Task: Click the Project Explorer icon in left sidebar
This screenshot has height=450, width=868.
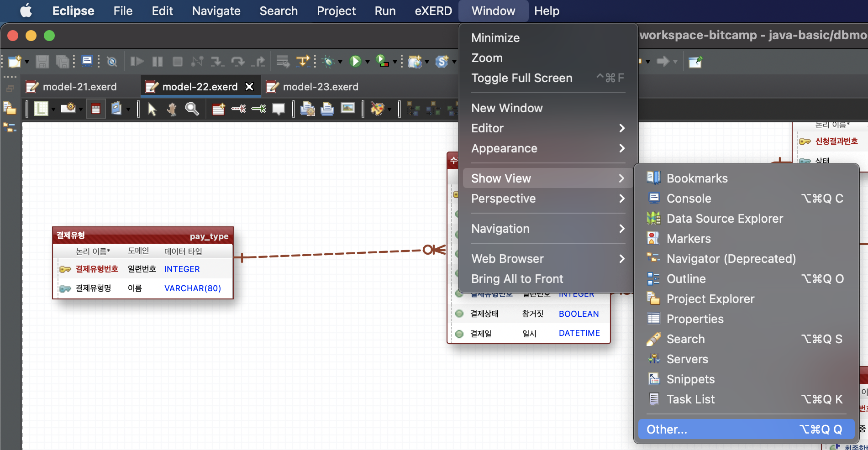Action: pyautogui.click(x=10, y=108)
